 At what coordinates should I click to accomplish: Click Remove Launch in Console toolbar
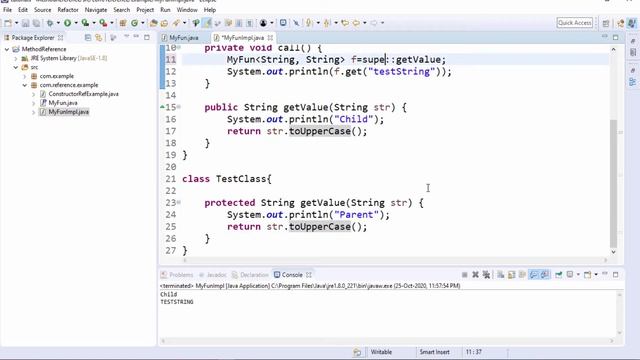(475, 275)
